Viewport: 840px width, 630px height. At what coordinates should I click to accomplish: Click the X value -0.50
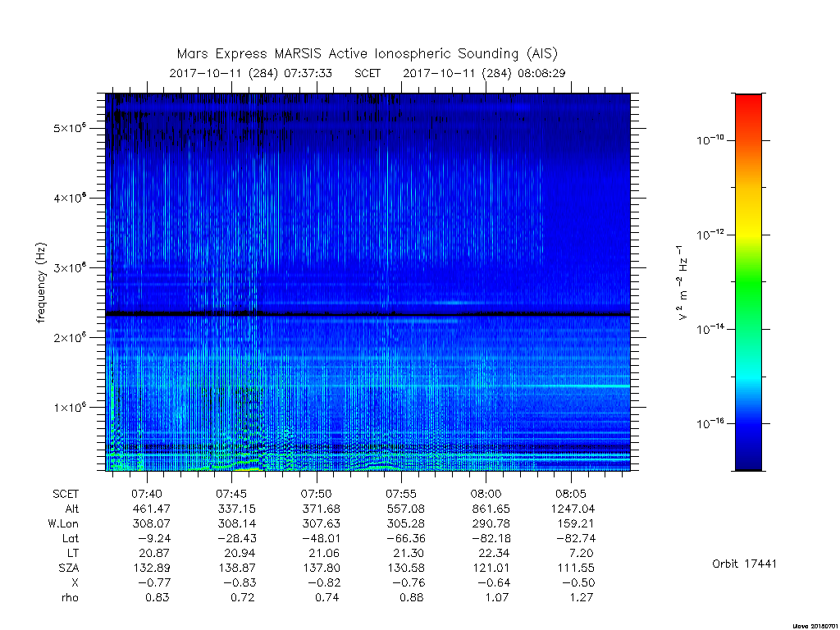click(577, 583)
